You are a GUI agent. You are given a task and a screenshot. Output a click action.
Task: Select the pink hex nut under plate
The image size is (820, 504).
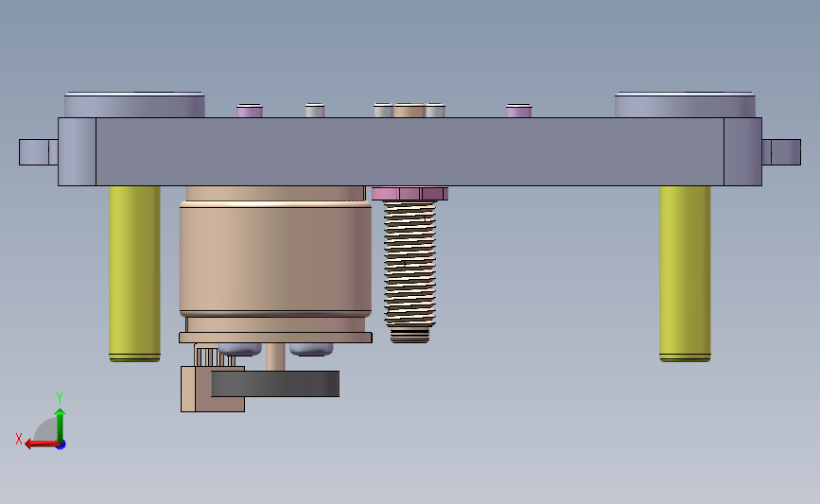(x=410, y=194)
